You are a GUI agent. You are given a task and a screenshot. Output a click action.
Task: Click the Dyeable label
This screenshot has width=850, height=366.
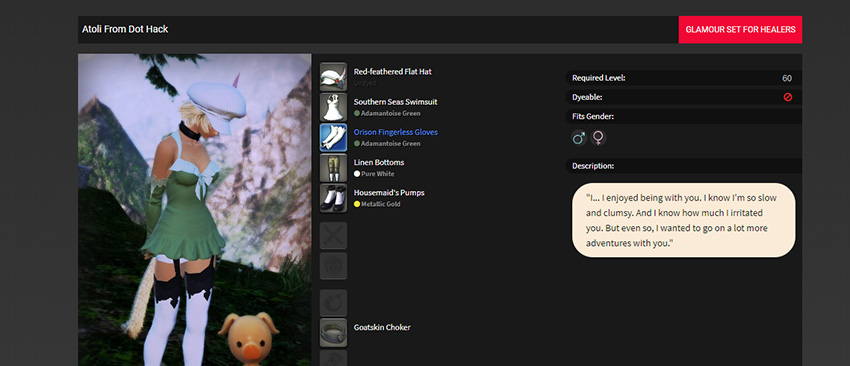[587, 98]
